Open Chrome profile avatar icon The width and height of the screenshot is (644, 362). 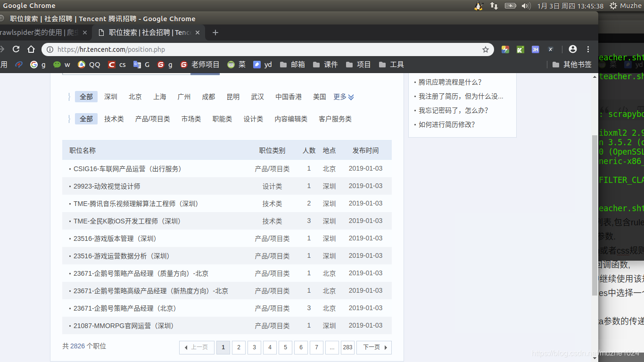click(573, 49)
